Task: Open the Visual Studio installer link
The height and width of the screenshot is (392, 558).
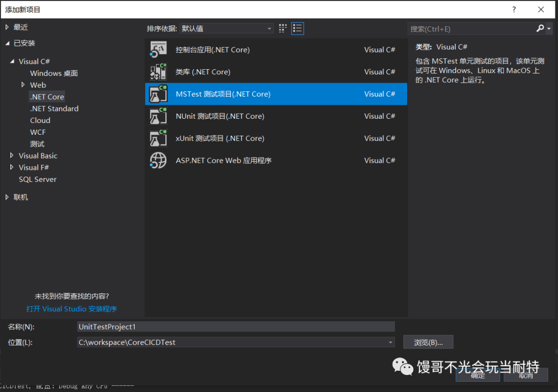Action: [71, 309]
